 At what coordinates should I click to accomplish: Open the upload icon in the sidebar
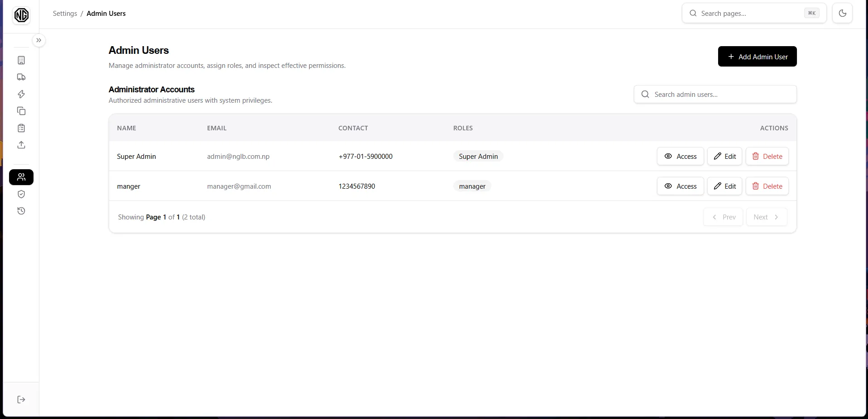point(21,145)
